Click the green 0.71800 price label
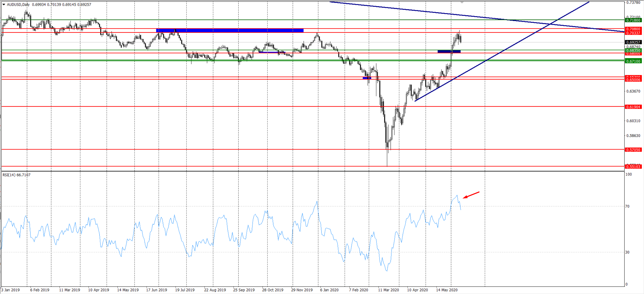644x294 pixels. [633, 20]
